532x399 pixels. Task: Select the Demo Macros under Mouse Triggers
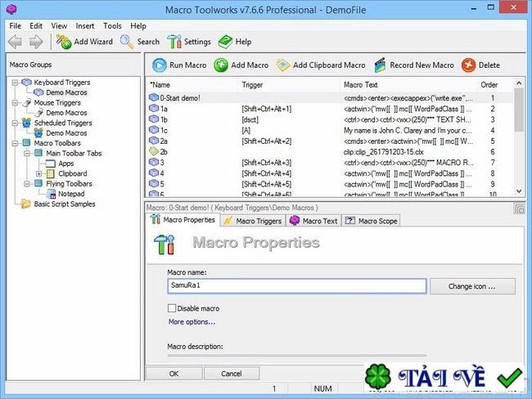tap(66, 113)
